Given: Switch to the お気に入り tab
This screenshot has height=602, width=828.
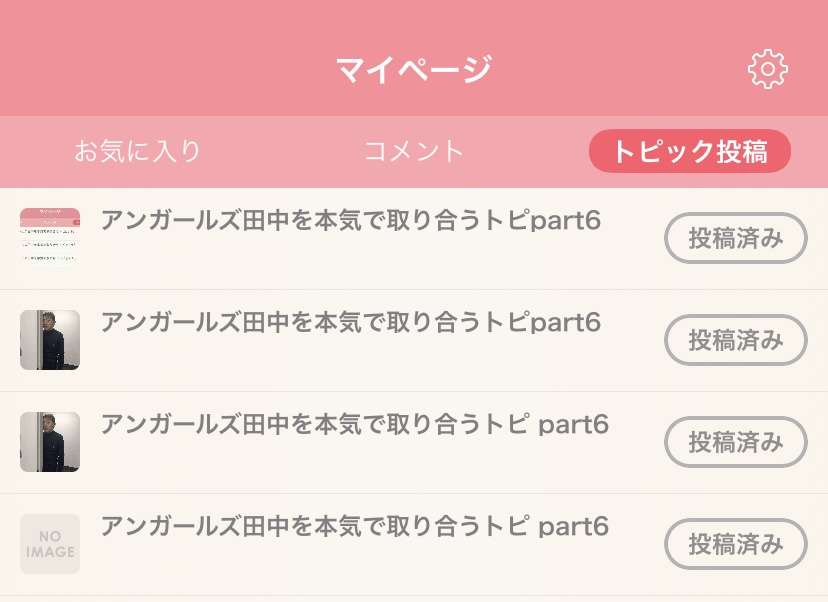Looking at the screenshot, I should tap(138, 151).
